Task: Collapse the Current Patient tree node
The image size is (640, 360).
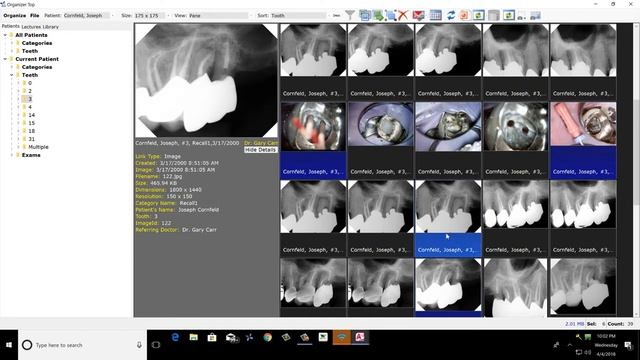Action: click(x=5, y=59)
